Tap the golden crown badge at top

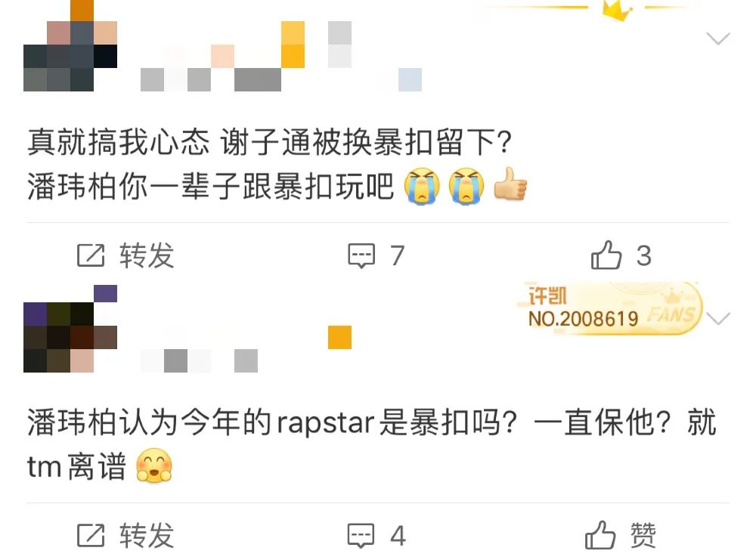tap(618, 11)
